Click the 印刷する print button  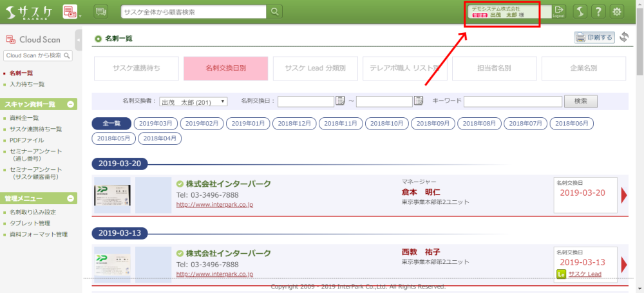(x=594, y=37)
